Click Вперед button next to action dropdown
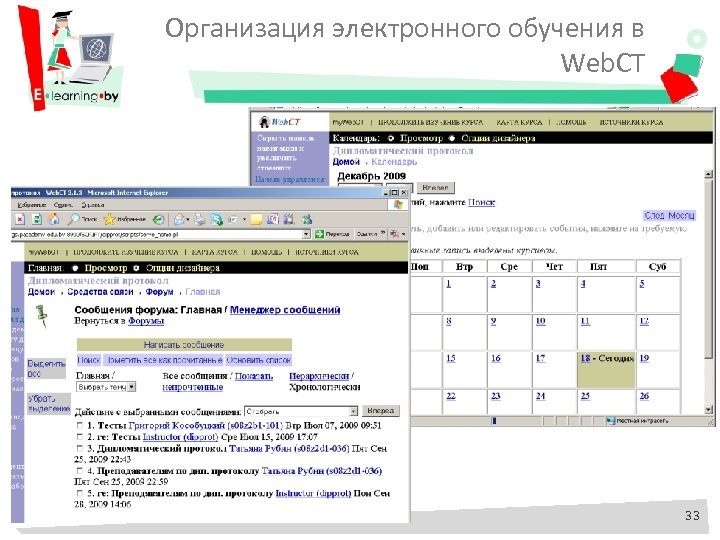 [x=381, y=411]
